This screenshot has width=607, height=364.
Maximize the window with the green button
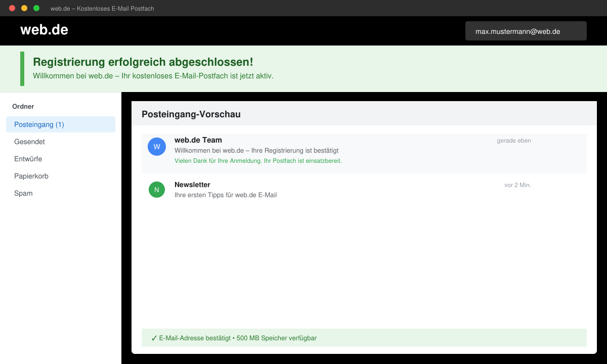tap(36, 8)
